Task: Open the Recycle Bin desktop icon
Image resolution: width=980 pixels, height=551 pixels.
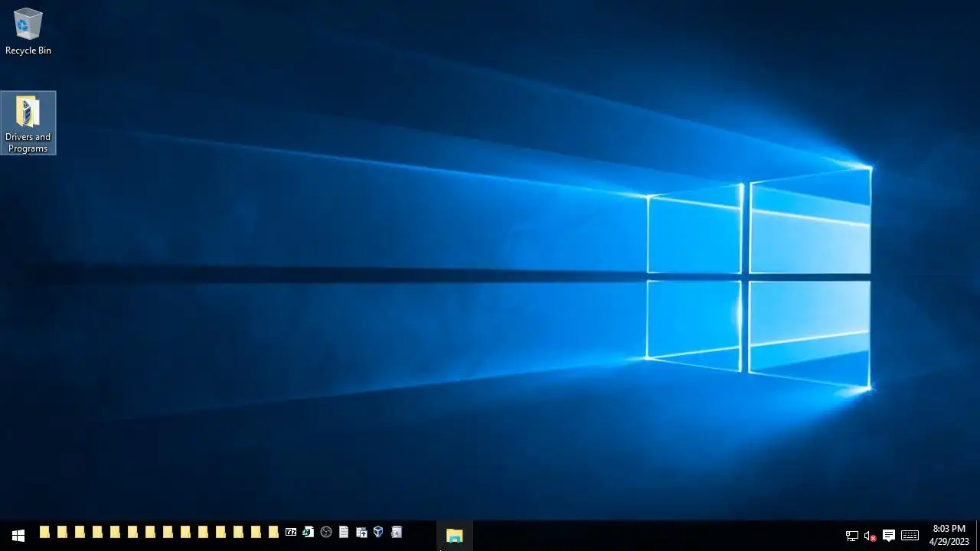Action: tap(28, 31)
